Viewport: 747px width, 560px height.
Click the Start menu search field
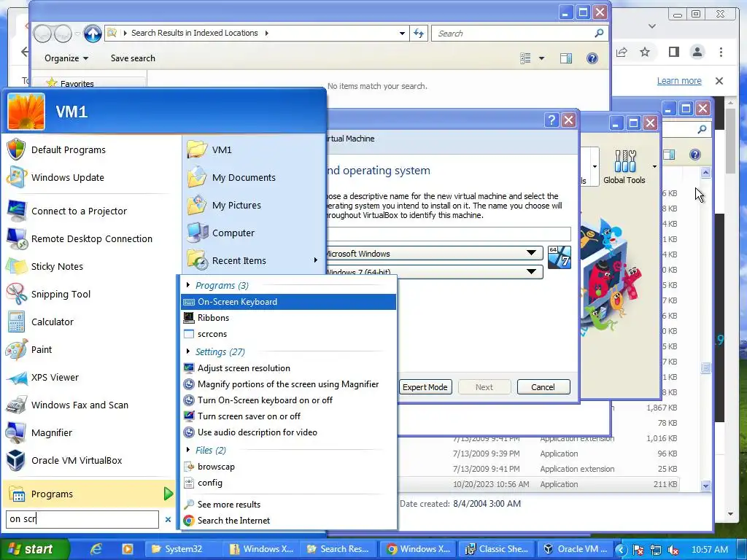coord(82,519)
